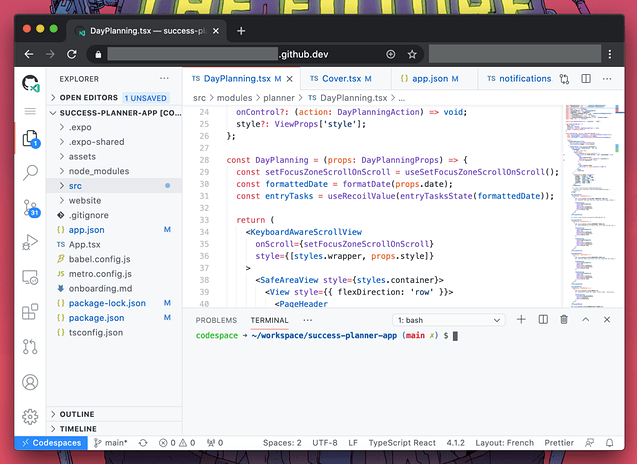Open the 1: bash terminal dropdown
Image resolution: width=637 pixels, height=464 pixels.
click(x=448, y=320)
